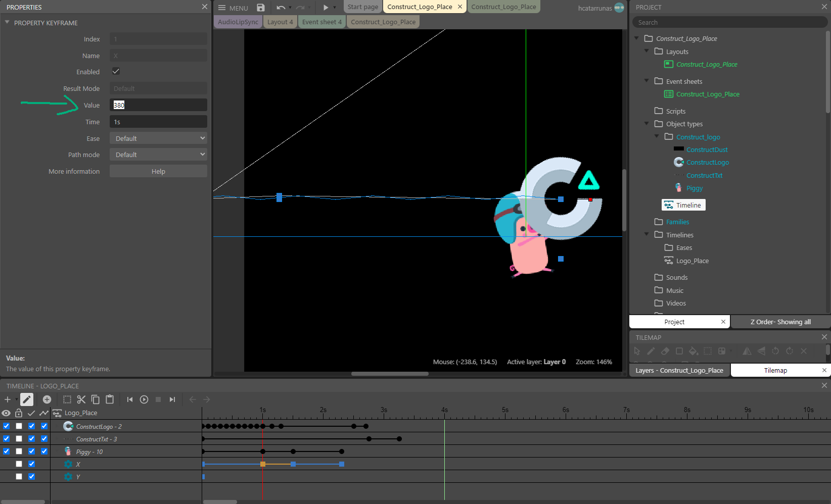Toggle visibility checkbox for ConstructLogo - 2 track
This screenshot has height=504, width=831.
(x=6, y=426)
